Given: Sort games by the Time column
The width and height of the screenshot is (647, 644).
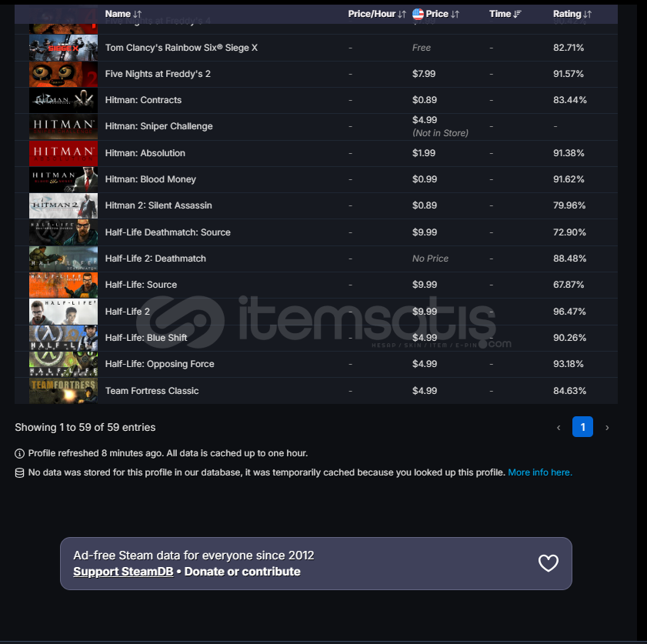Looking at the screenshot, I should pyautogui.click(x=505, y=14).
